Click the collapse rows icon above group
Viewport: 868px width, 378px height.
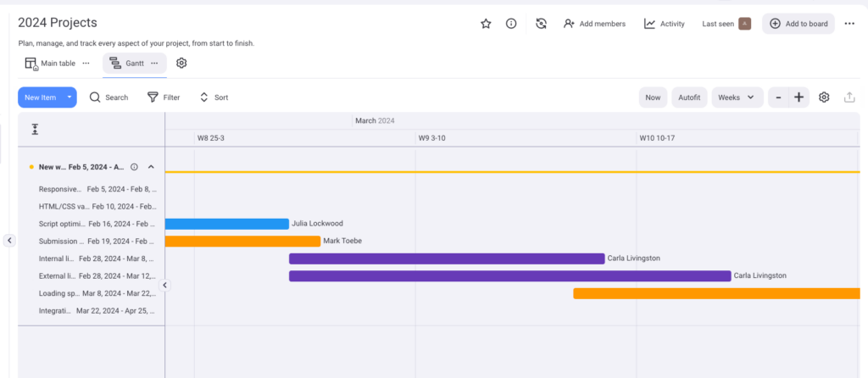[35, 129]
